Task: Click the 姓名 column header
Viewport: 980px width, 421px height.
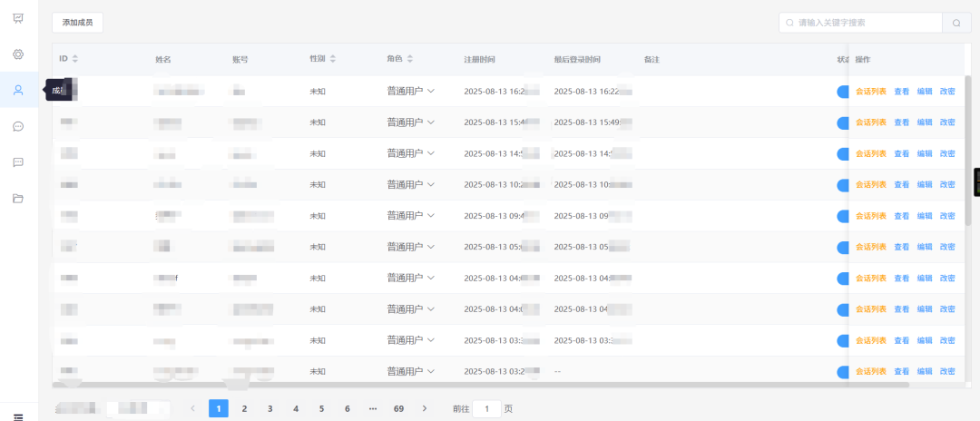Action: click(163, 59)
